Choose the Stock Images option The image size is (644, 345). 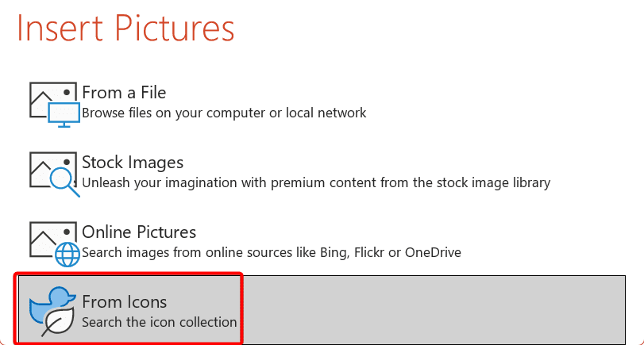coord(133,163)
